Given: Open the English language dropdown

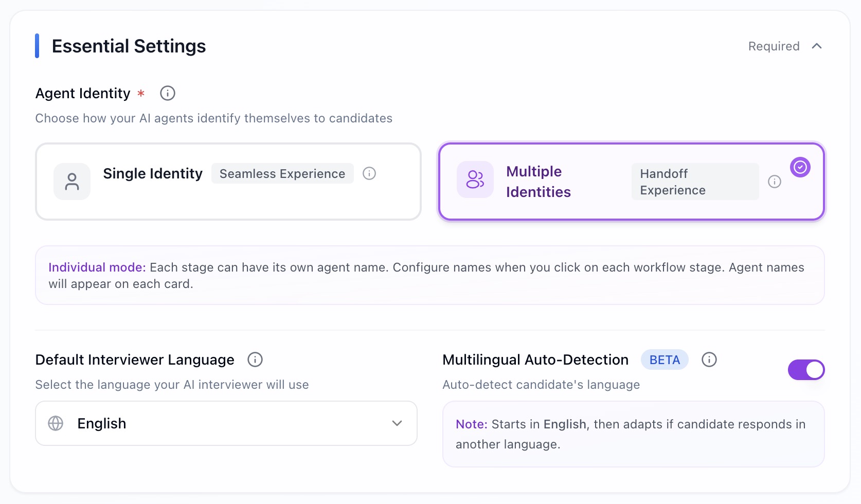Looking at the screenshot, I should 226,423.
